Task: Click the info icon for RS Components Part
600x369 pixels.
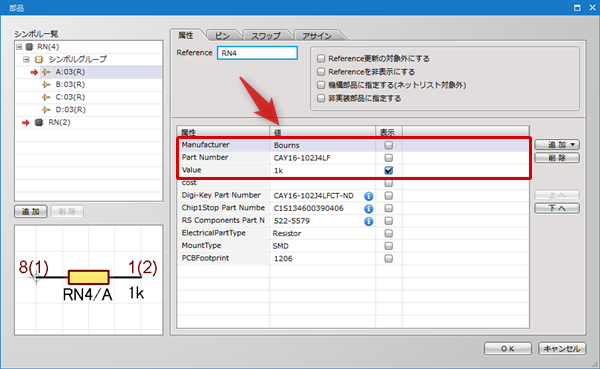Action: (368, 221)
